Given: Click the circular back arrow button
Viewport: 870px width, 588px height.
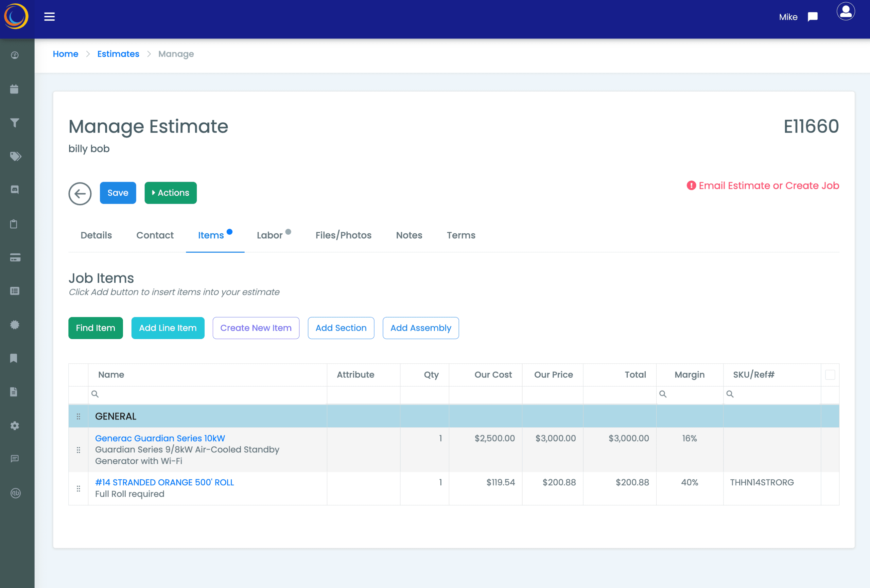Looking at the screenshot, I should (x=80, y=194).
